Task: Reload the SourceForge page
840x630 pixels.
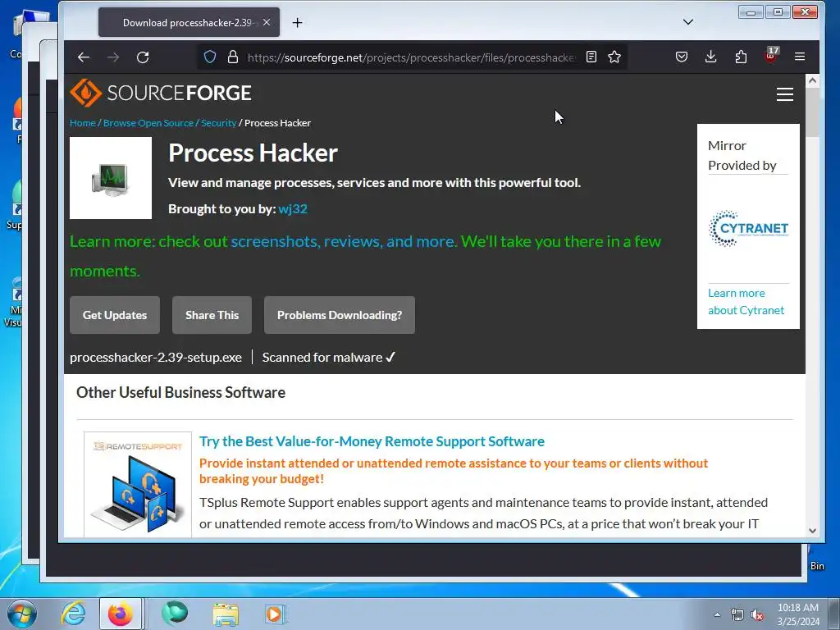Action: (143, 57)
